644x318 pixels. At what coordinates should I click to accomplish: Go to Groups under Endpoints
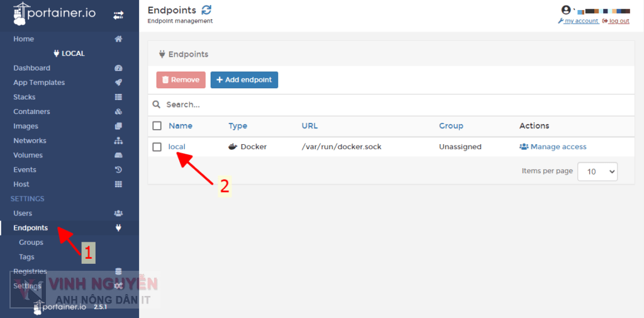point(31,242)
